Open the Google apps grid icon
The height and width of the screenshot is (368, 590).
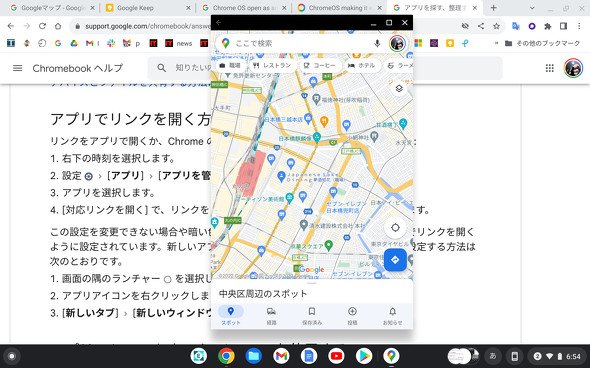550,68
